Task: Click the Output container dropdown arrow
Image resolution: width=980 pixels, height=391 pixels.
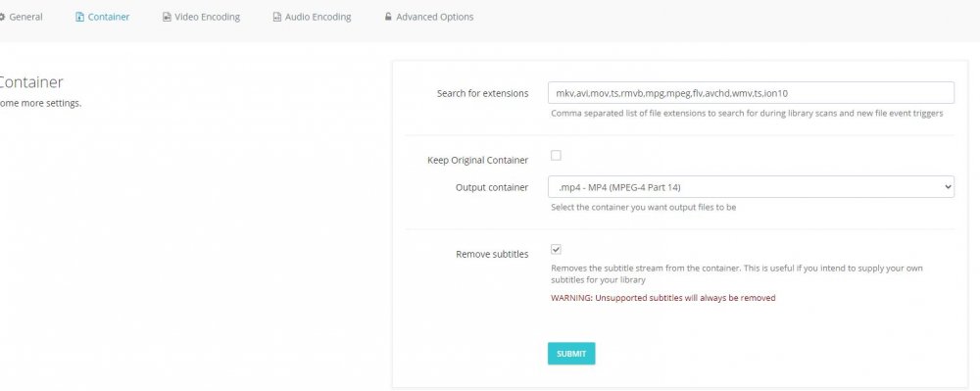Action: (x=948, y=187)
